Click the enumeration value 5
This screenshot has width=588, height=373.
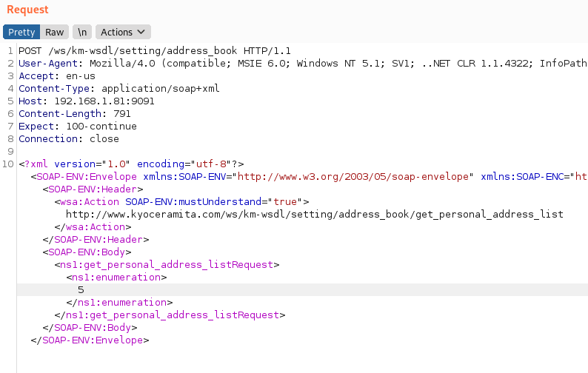point(81,289)
